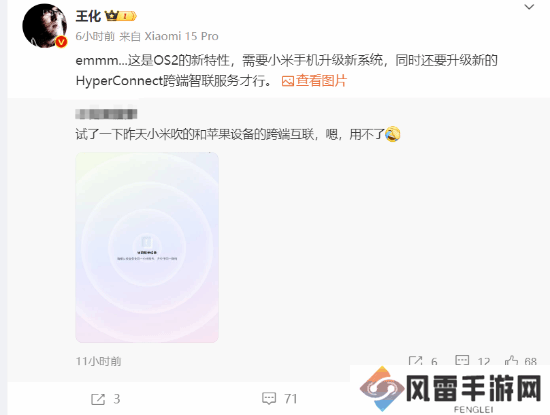The width and height of the screenshot is (550, 415).
Task: Like the quoted post with thumbs-up
Action: click(x=511, y=361)
